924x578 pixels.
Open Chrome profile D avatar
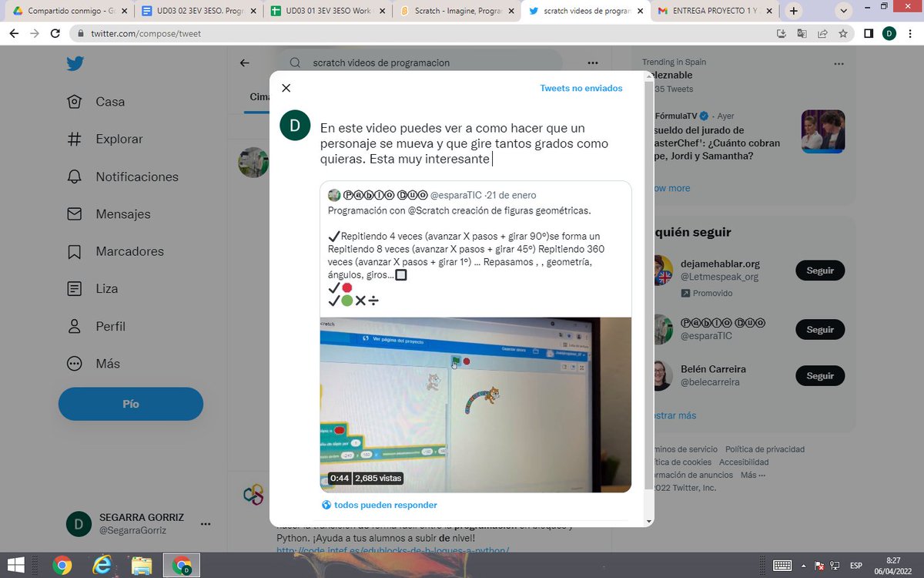point(889,34)
